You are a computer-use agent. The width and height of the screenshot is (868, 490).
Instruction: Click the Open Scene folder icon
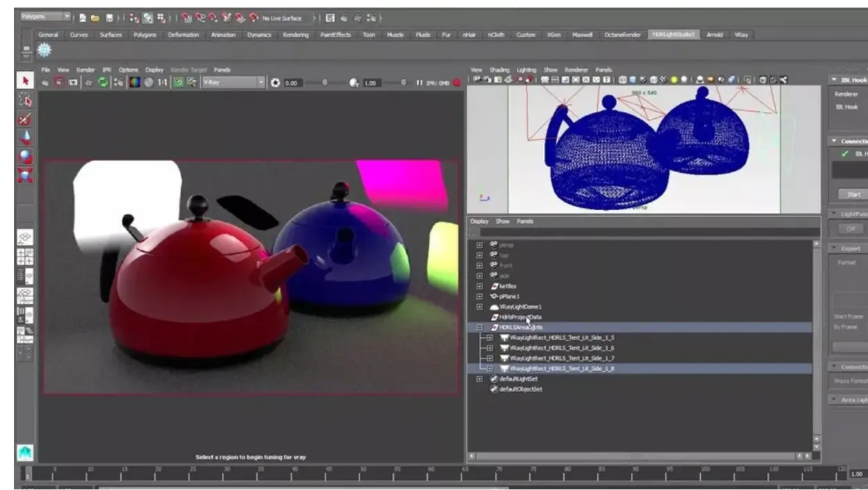[95, 18]
